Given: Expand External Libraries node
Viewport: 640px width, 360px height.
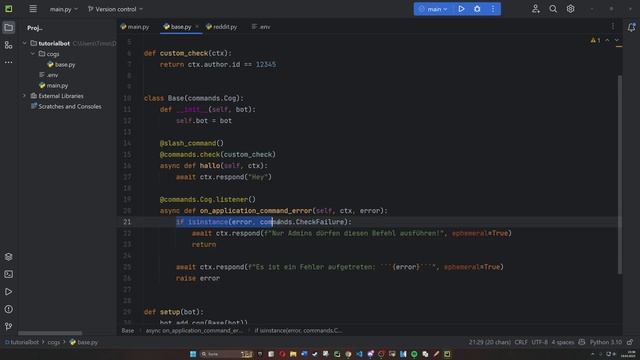Looking at the screenshot, I should pos(24,96).
